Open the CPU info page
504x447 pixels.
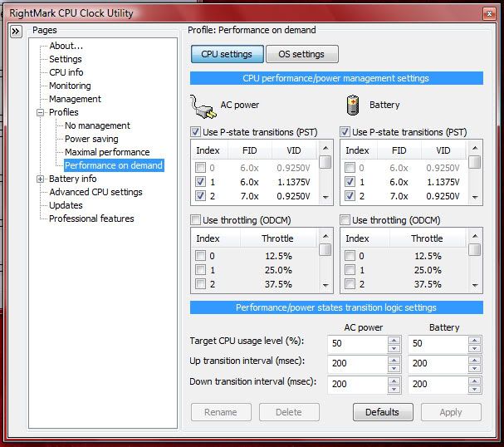(66, 72)
